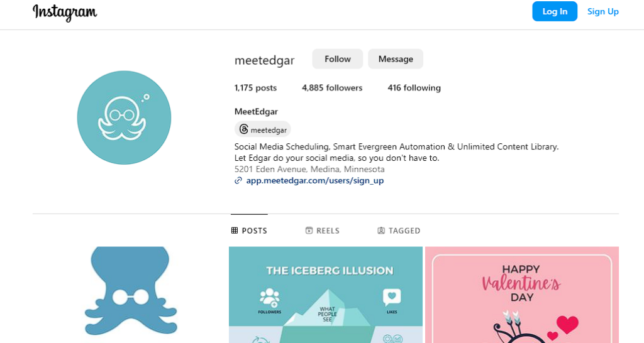
Task: Click the Sign Up link
Action: (602, 11)
